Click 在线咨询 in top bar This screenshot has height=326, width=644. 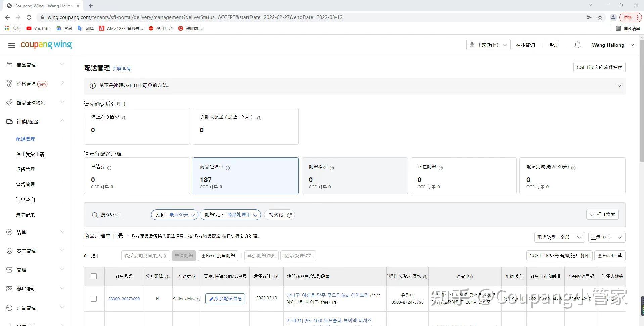click(x=525, y=45)
